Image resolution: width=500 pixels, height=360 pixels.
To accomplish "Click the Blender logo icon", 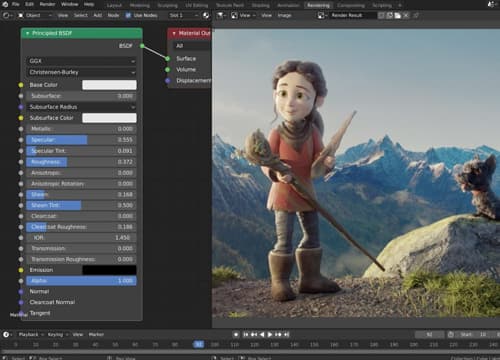I will [x=5, y=4].
